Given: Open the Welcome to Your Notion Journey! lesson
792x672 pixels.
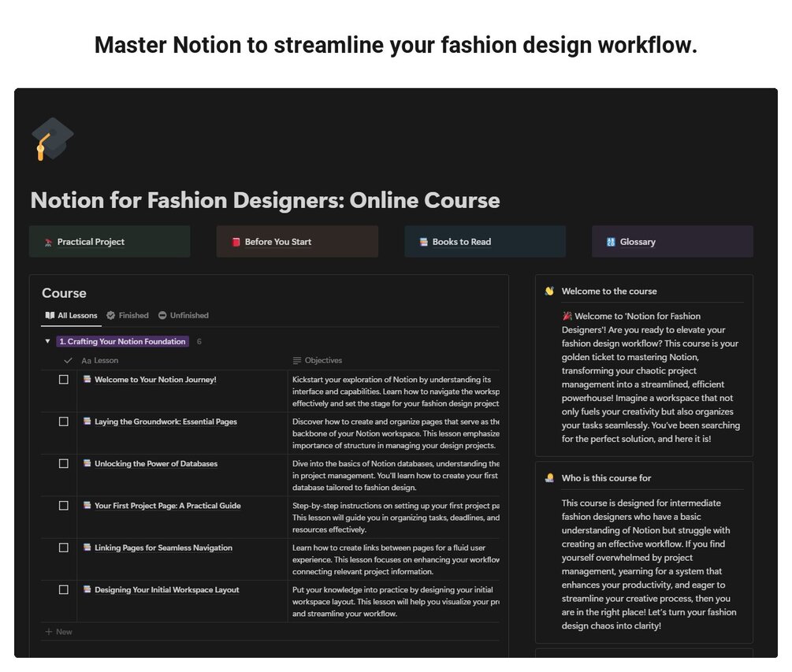Looking at the screenshot, I should [x=155, y=379].
